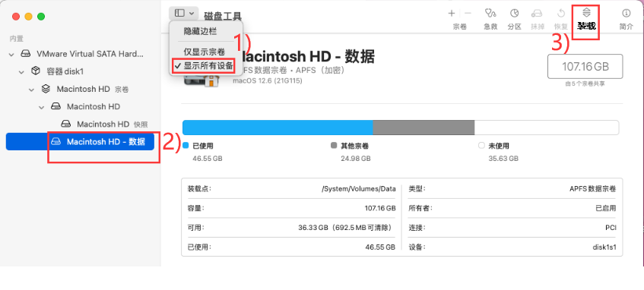Click the Erase (抹掉) toolbar icon
This screenshot has width=644, height=290.
(536, 14)
